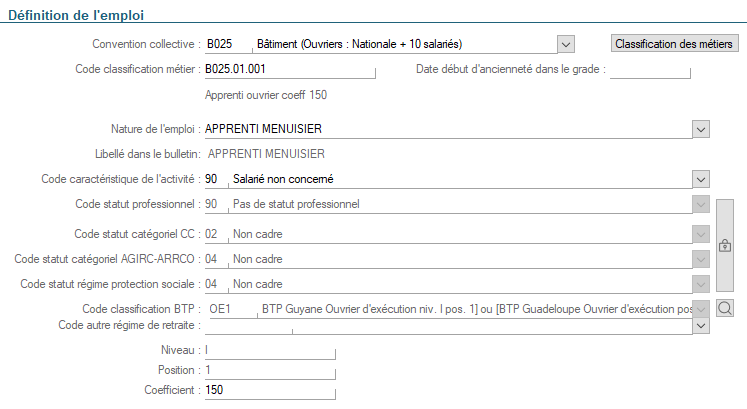Click the APPRENTI MENUISIER nature text field
747x409 pixels.
(x=448, y=129)
